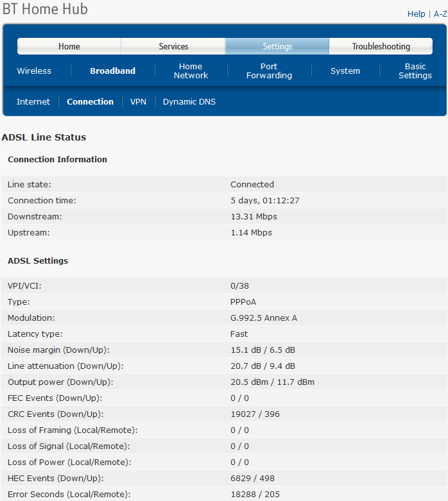Select the Broadband menu item
The width and height of the screenshot is (448, 501).
click(x=112, y=71)
